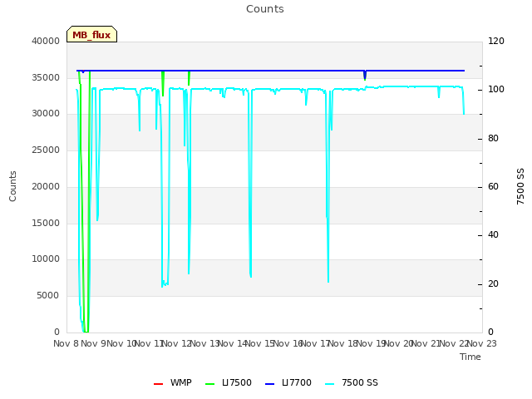Click the Nov 23 x-axis label

point(482,343)
